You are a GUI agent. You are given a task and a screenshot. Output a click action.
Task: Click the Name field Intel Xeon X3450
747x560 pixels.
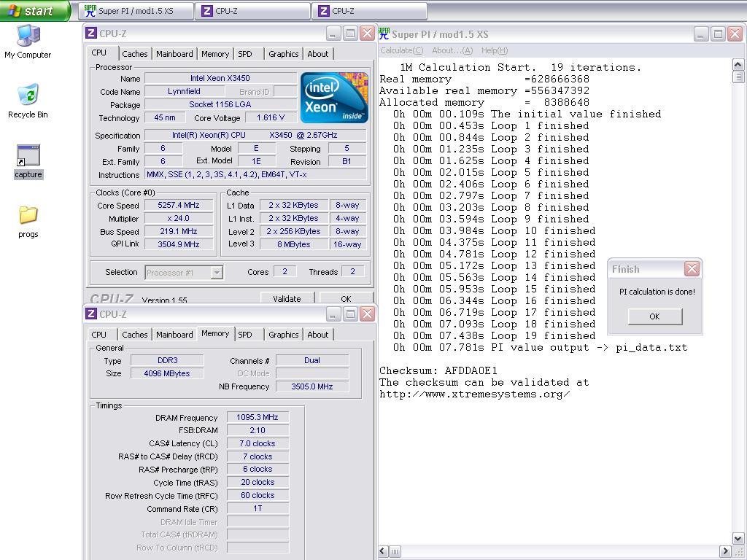coord(220,77)
